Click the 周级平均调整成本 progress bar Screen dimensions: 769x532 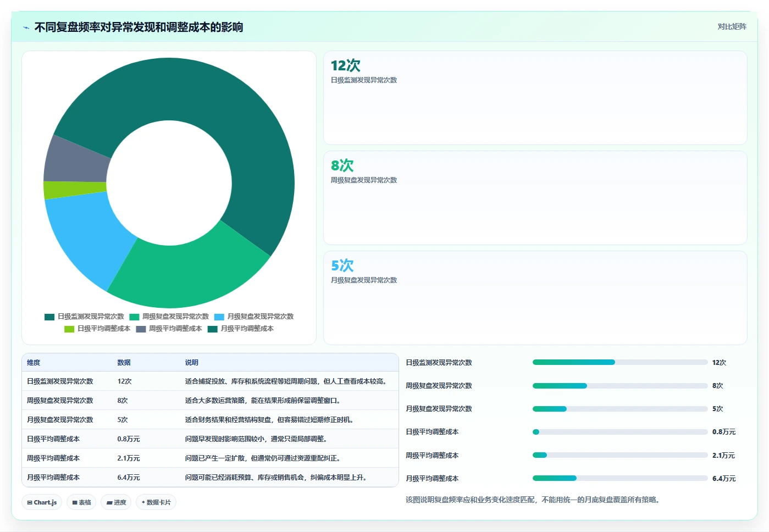620,455
